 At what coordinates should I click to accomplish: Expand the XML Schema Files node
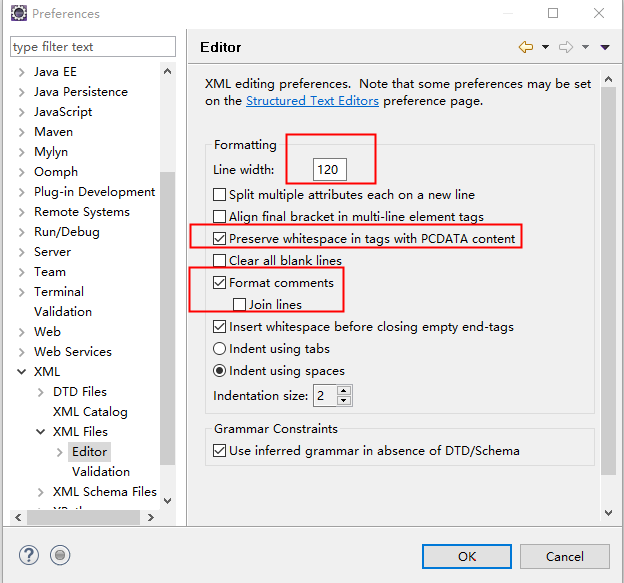click(41, 492)
